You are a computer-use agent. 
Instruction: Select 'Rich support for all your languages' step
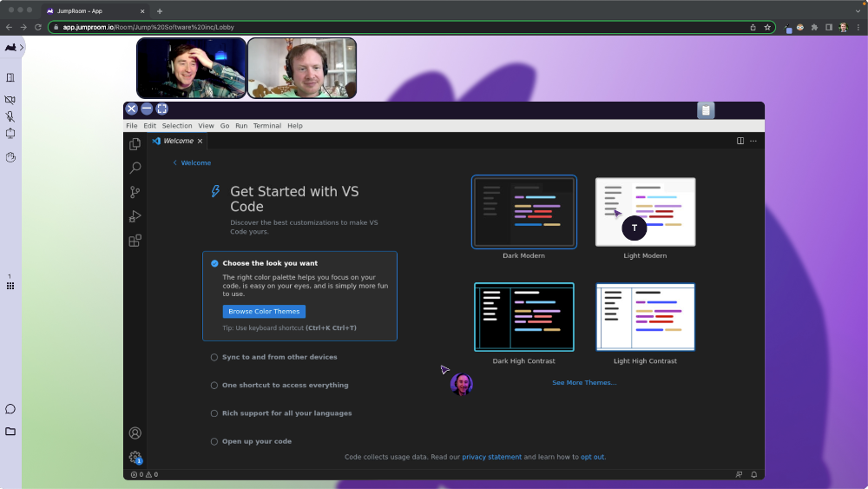[281, 413]
